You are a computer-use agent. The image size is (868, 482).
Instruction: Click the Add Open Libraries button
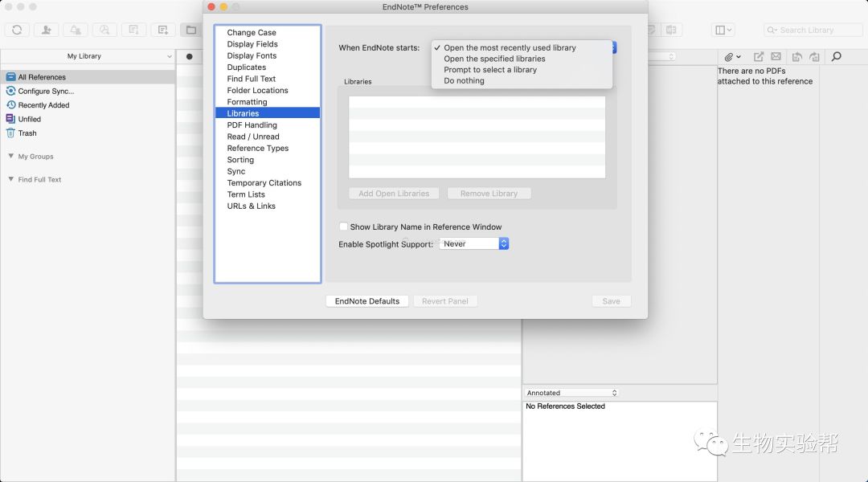pyautogui.click(x=394, y=193)
